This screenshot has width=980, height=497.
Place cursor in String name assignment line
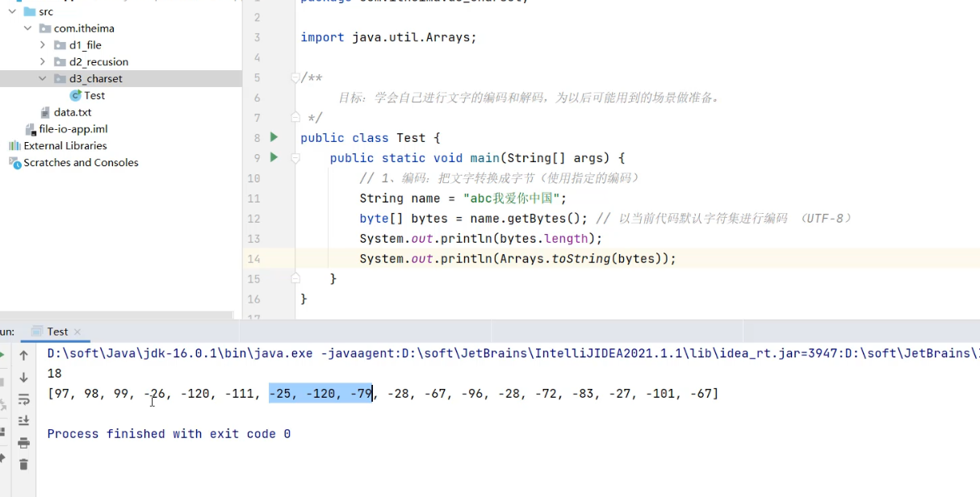pos(463,198)
